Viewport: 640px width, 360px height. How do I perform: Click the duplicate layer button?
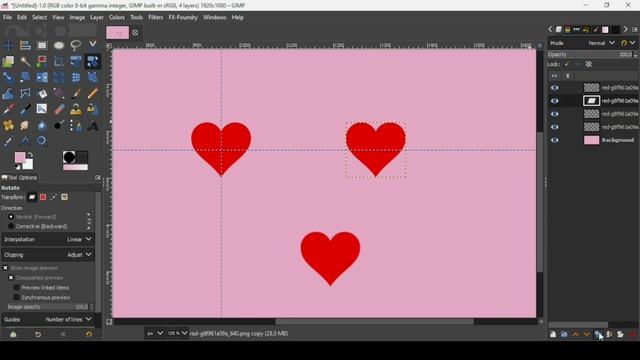598,334
